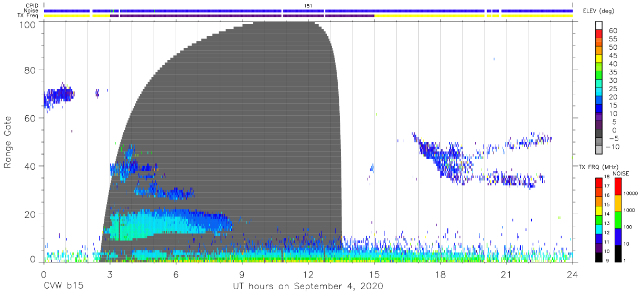Click the UT hours on September 4, 2020 title
Image resolution: width=644 pixels, height=297 pixels.
[x=308, y=287]
